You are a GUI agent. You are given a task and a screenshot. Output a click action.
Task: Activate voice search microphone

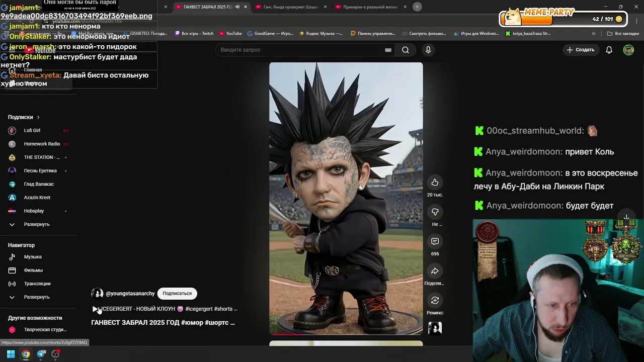428,50
